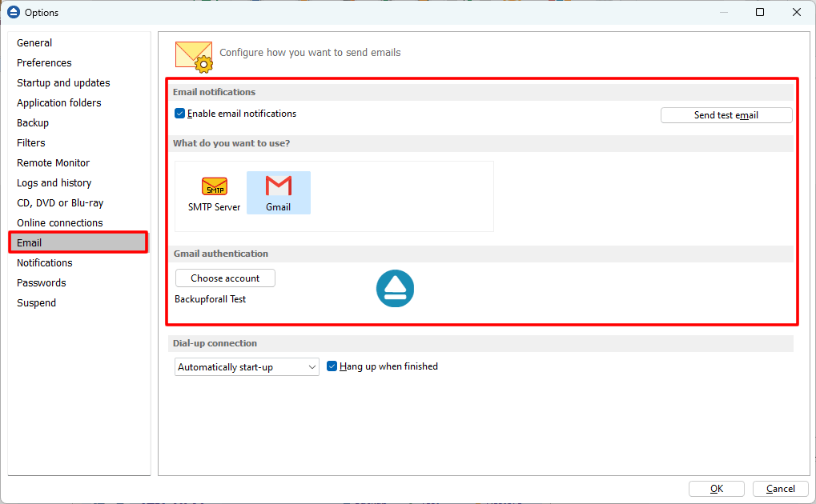Open Startup and updates settings
This screenshot has height=504, width=816.
[63, 82]
